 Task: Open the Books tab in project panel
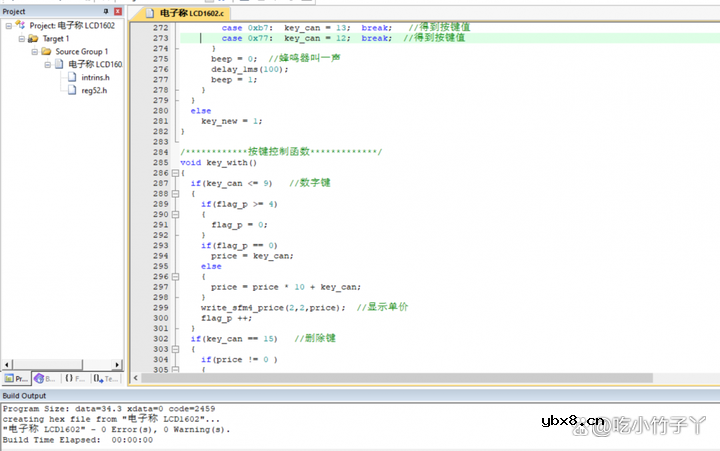[x=46, y=379]
